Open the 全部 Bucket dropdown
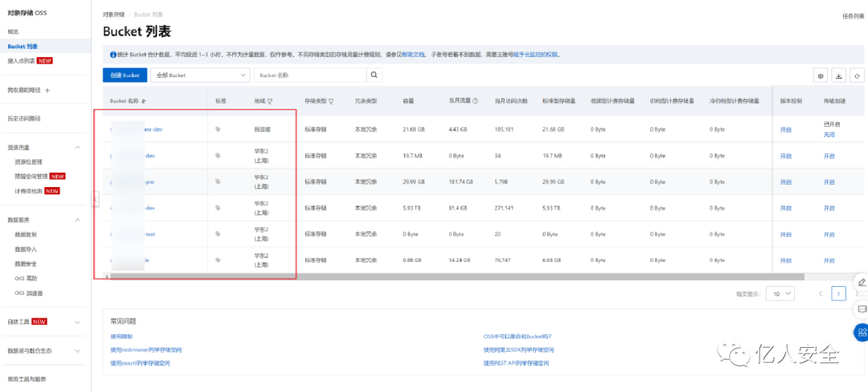The image size is (868, 392). [x=200, y=76]
